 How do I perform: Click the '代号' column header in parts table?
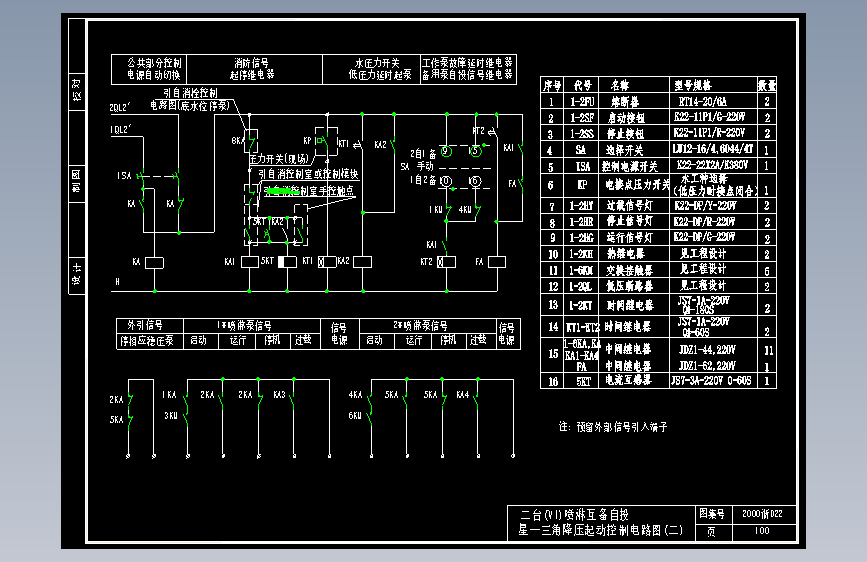pos(582,85)
